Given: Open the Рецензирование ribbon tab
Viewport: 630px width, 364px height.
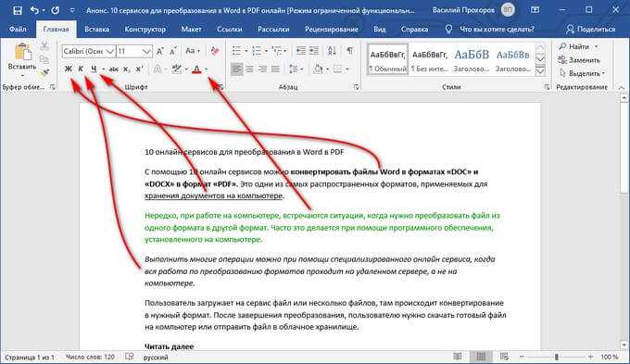Looking at the screenshot, I should pos(332,30).
